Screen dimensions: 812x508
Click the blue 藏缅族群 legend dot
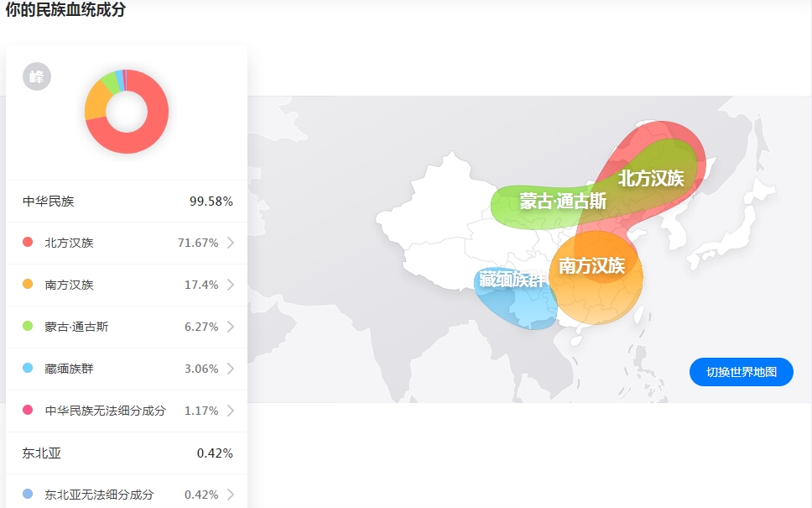click(28, 369)
